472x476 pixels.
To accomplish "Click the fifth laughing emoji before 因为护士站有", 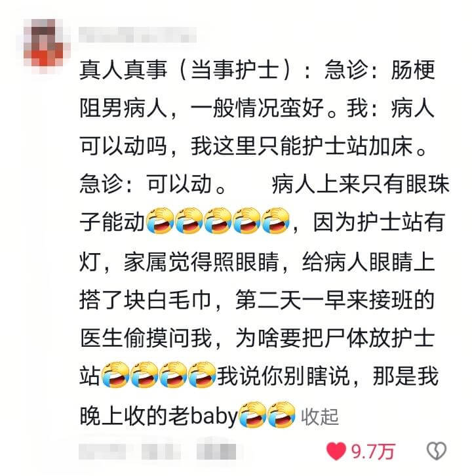I will tap(275, 222).
